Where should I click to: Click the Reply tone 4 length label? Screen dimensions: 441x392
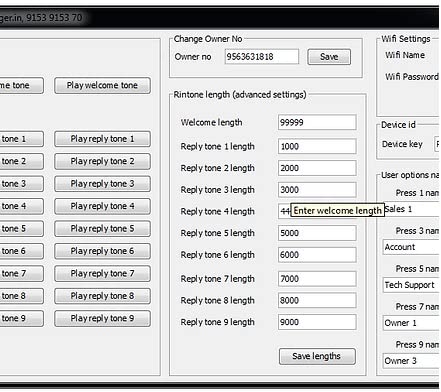(x=217, y=211)
